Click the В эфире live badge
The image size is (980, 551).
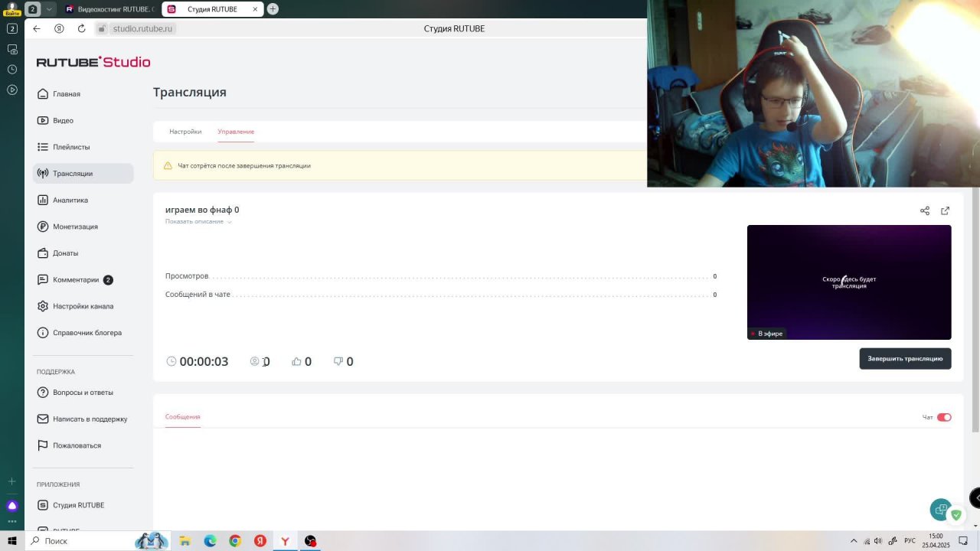(766, 334)
